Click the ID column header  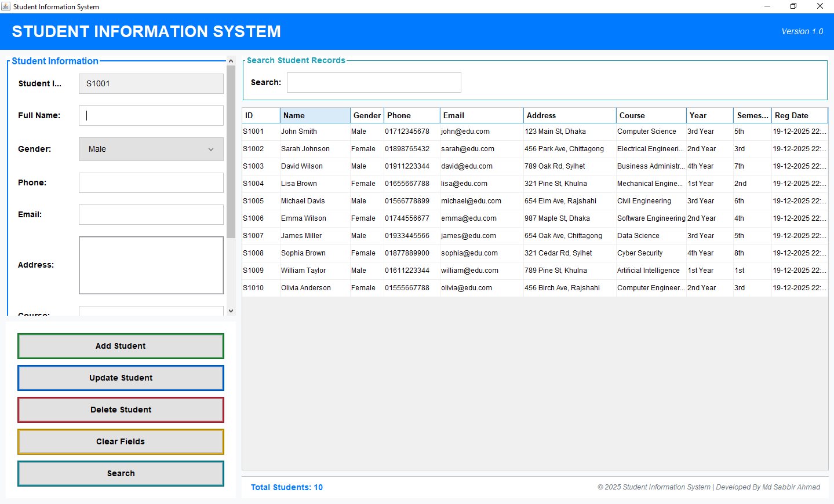pyautogui.click(x=261, y=115)
